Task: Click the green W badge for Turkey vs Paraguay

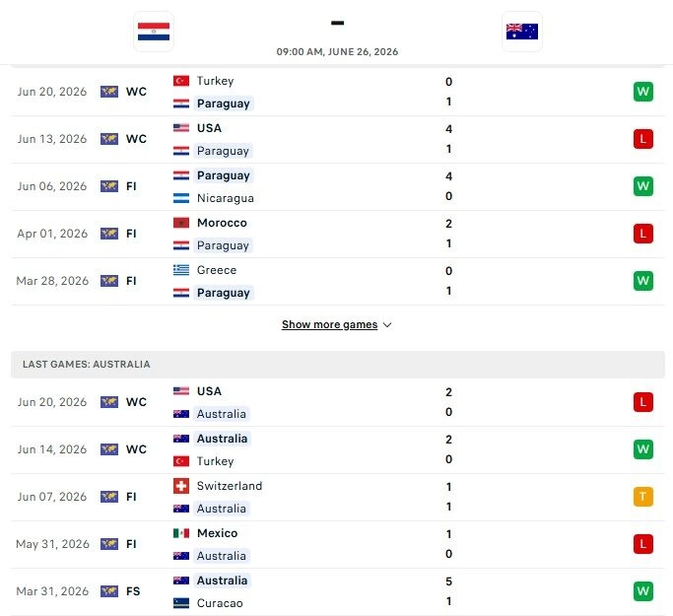Action: point(643,92)
